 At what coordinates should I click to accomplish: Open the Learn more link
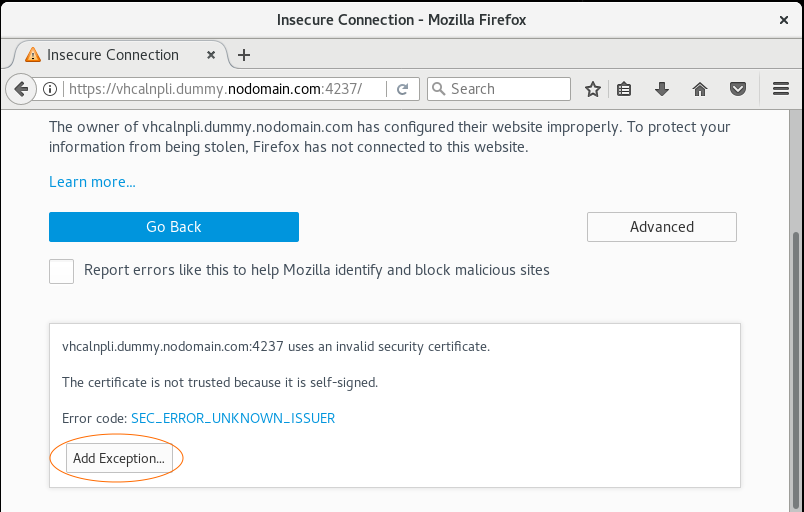(92, 182)
